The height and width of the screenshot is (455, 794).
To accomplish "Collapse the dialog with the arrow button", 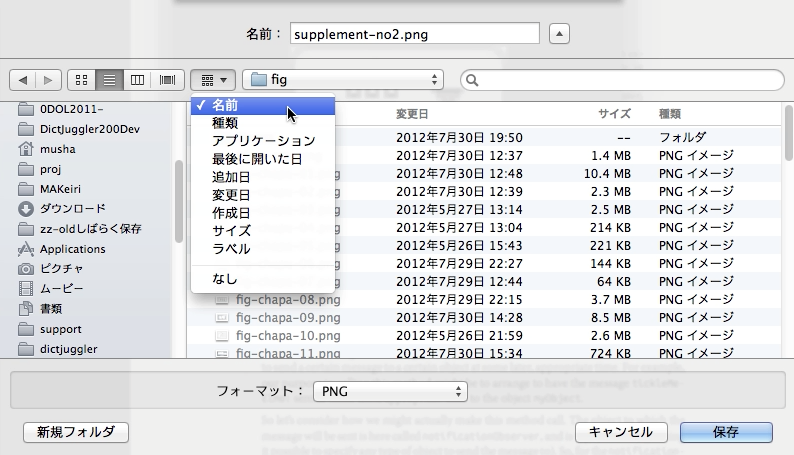I will coord(560,34).
